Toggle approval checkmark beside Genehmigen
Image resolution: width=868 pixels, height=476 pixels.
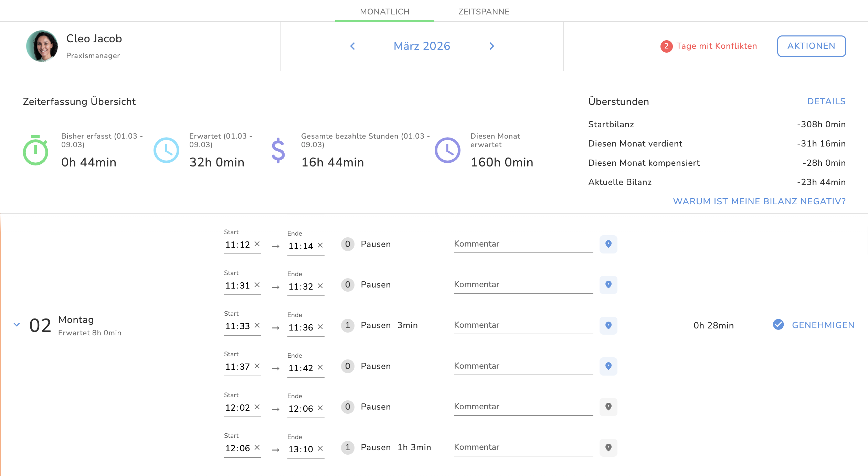[778, 325]
